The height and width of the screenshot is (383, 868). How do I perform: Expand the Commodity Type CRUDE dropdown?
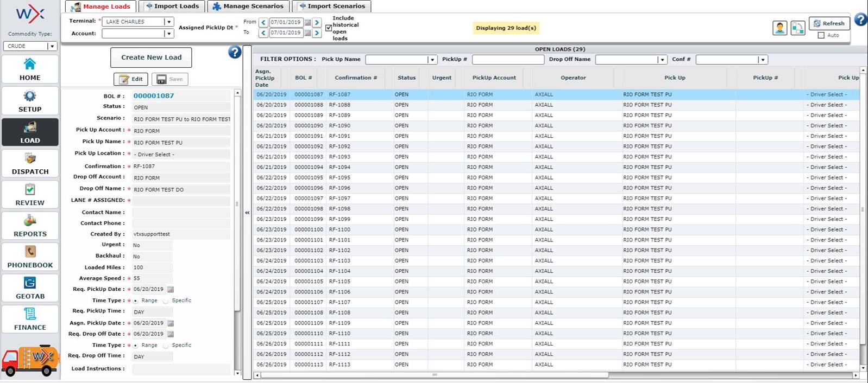coord(52,46)
